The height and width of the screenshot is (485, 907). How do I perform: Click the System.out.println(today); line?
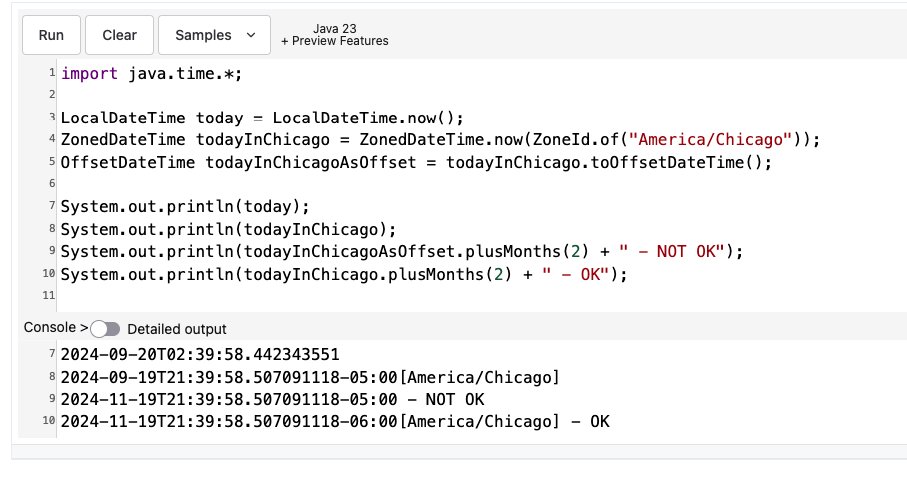coord(185,207)
